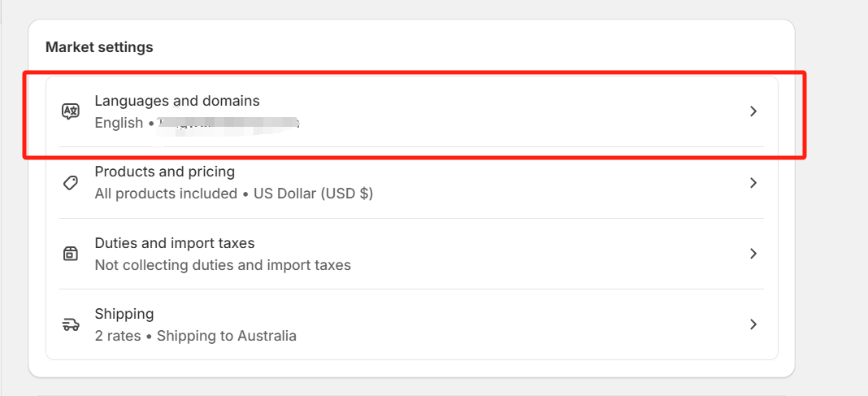Click the All products included text
Screen dimensions: 868x396
point(166,194)
